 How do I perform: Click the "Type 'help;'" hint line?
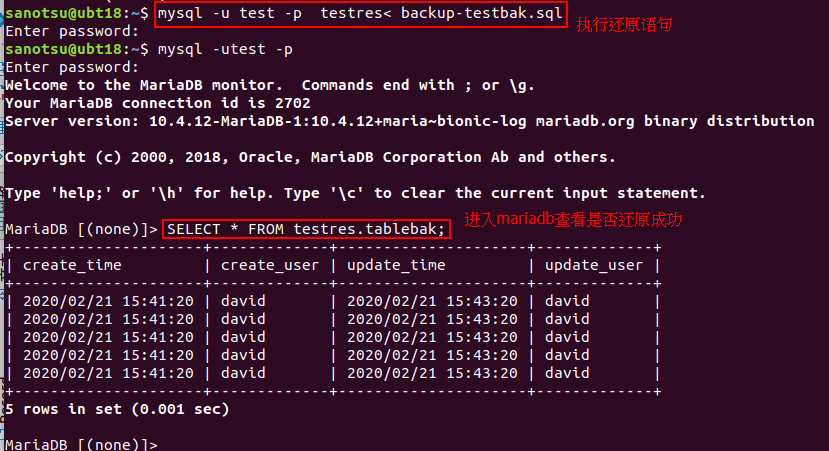tap(355, 193)
